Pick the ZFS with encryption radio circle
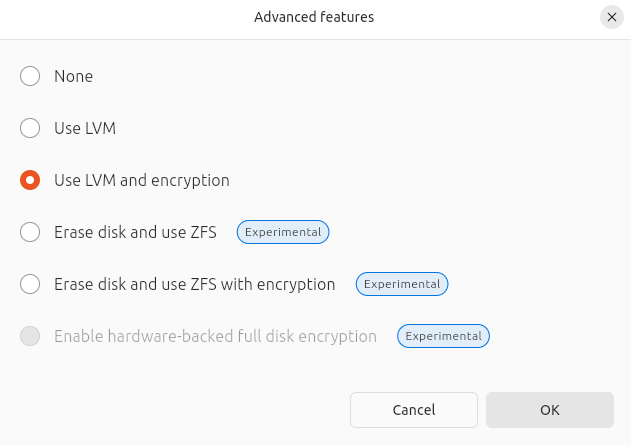The image size is (631, 445). tap(30, 284)
